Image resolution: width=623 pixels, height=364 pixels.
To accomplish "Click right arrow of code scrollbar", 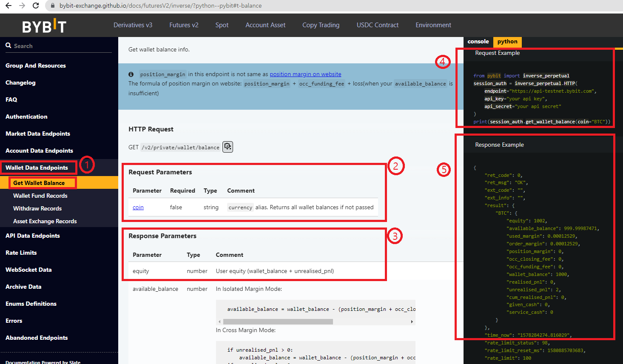I will (x=412, y=322).
